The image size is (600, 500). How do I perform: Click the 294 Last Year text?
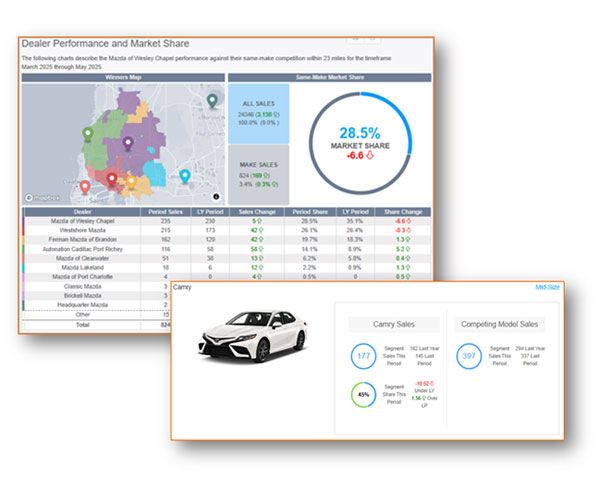[x=530, y=349]
